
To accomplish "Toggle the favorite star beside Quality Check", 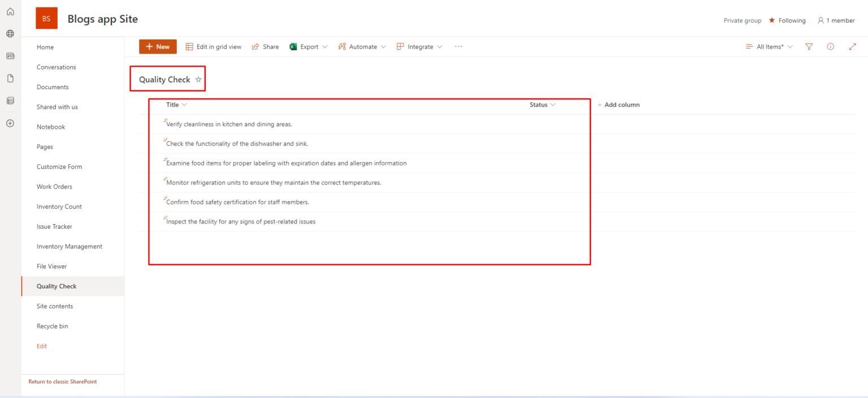I will click(198, 80).
